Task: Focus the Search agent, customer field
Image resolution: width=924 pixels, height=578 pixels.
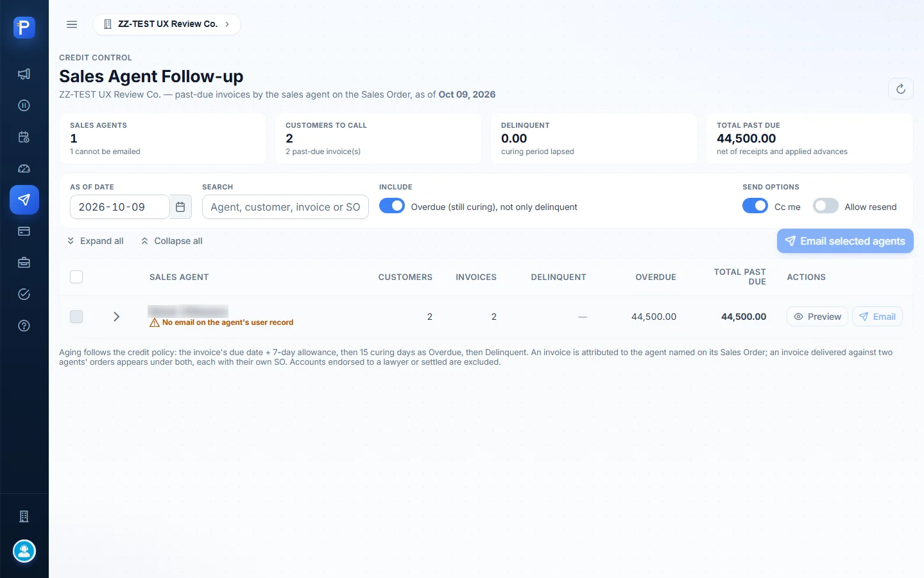Action: click(285, 207)
